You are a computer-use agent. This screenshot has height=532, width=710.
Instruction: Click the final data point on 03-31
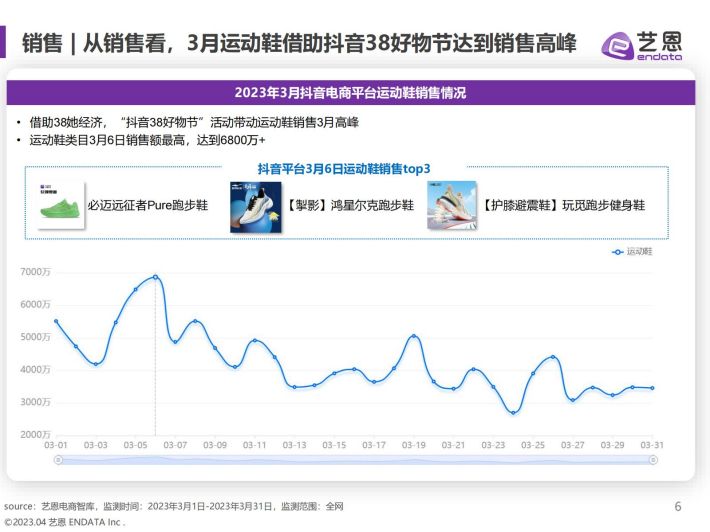point(652,388)
